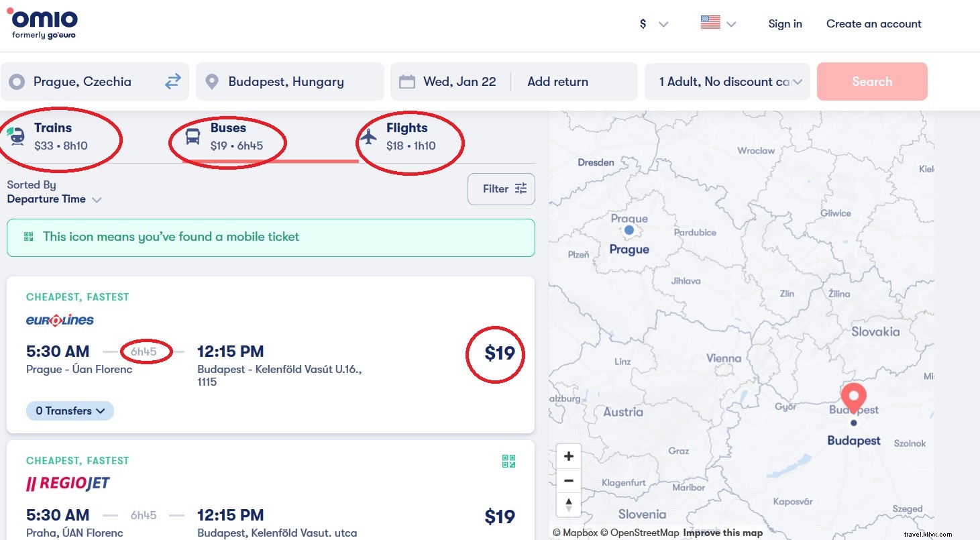Click the Create an account link
Viewport: 980px width, 540px height.
click(x=873, y=23)
